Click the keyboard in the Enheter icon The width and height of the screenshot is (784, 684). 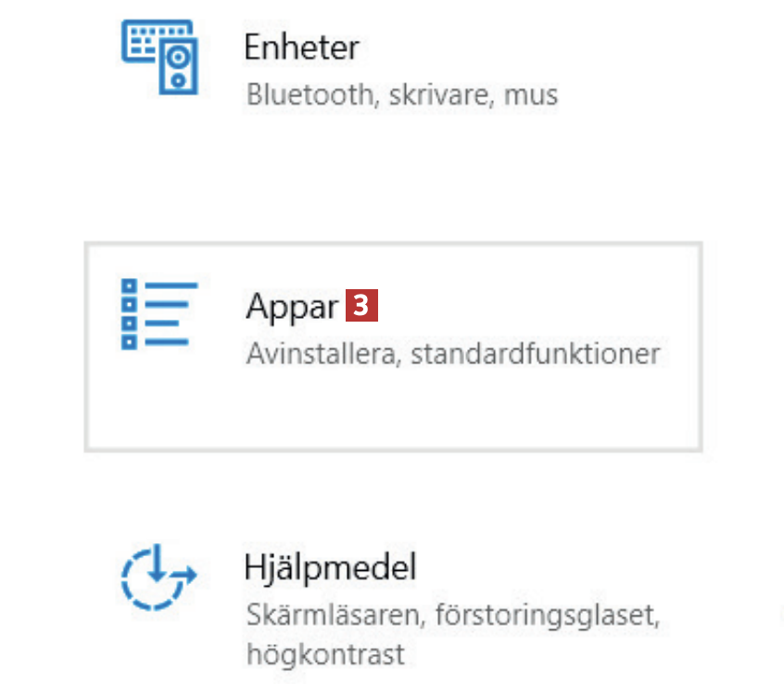point(145,42)
